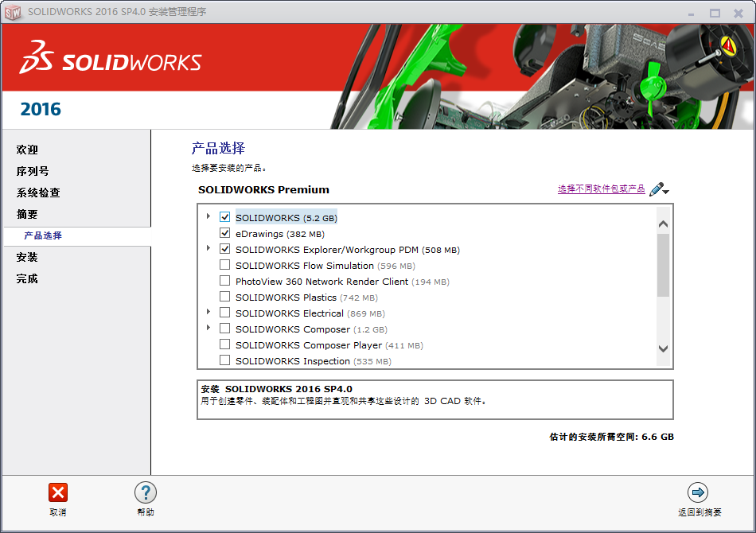The image size is (756, 533).
Task: Click the 取消 label
Action: pyautogui.click(x=58, y=512)
